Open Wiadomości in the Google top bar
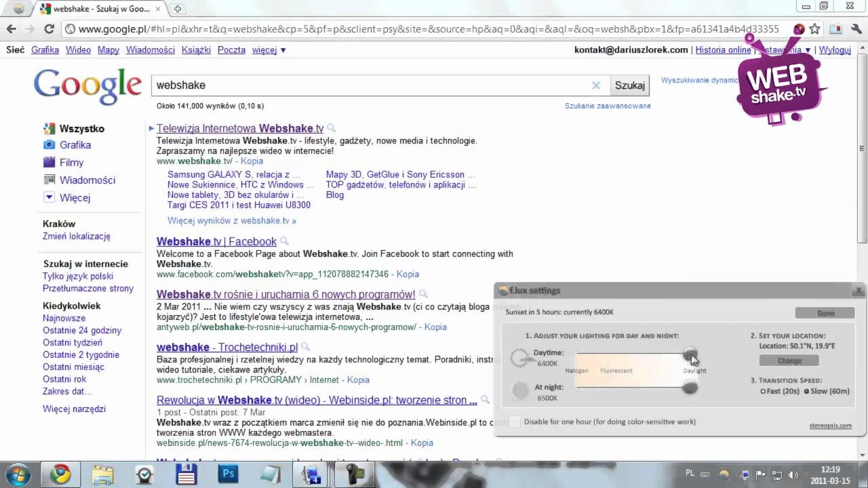 151,50
